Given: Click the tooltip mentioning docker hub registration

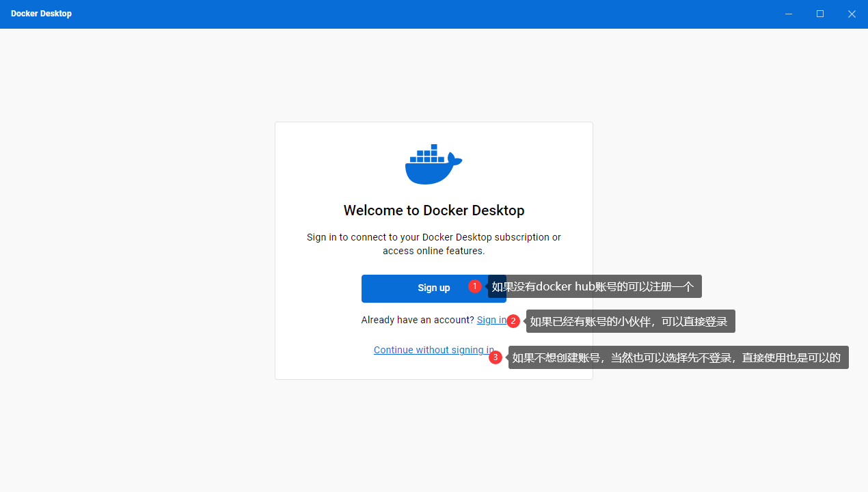Looking at the screenshot, I should (x=595, y=286).
